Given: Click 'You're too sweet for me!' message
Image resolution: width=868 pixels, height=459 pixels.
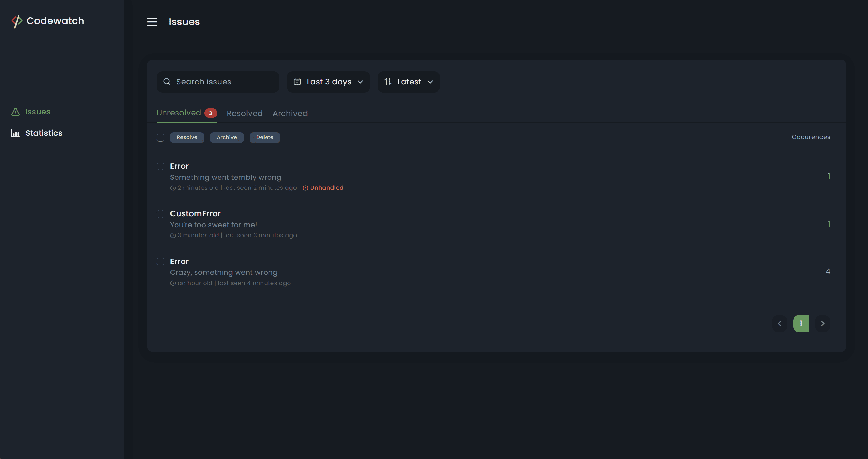Looking at the screenshot, I should 214,225.
